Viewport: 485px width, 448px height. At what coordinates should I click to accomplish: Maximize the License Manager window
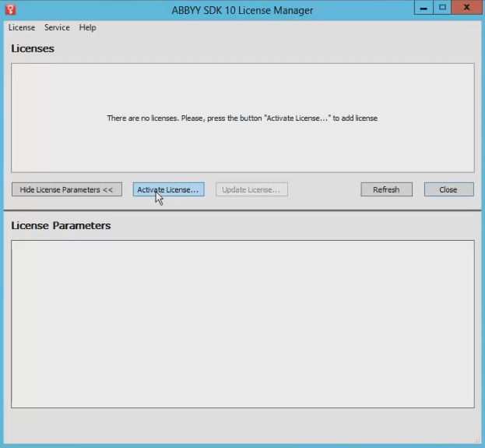pyautogui.click(x=442, y=7)
